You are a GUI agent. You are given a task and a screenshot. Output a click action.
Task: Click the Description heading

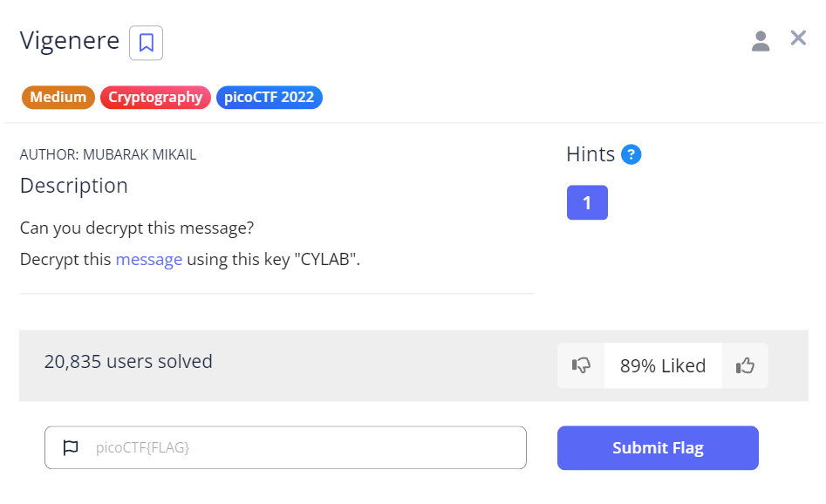(74, 186)
